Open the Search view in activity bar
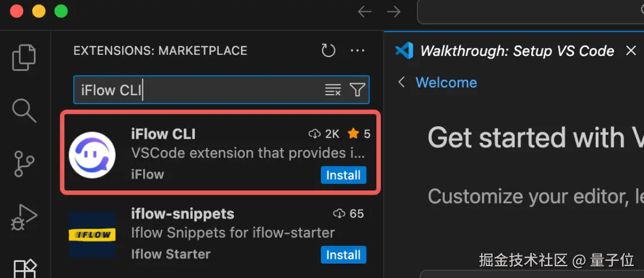Viewport: 644px width, 278px height. [24, 111]
